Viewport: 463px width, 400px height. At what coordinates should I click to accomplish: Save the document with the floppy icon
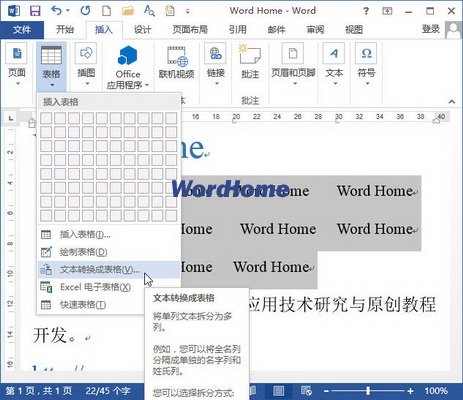[35, 11]
